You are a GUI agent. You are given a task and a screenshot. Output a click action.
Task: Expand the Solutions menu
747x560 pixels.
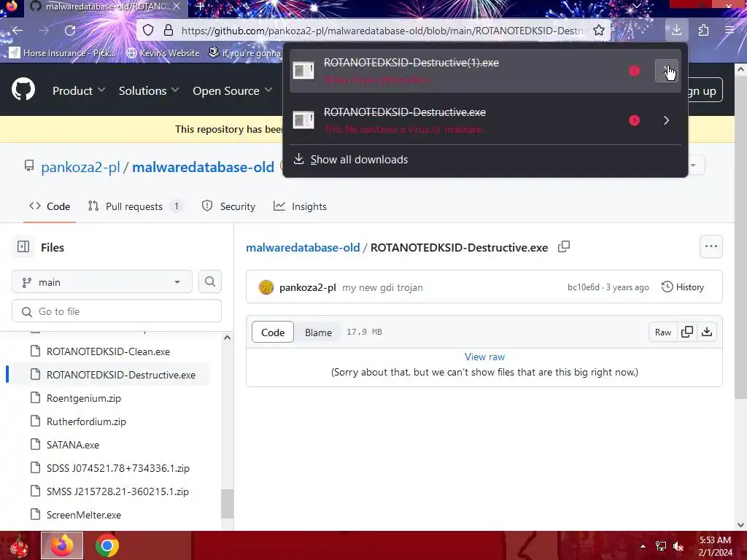149,90
